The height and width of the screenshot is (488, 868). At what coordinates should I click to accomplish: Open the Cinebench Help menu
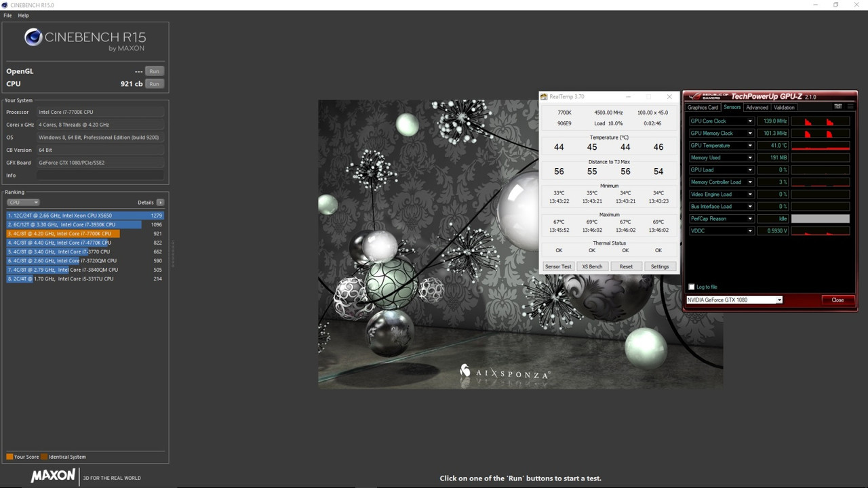(x=23, y=15)
